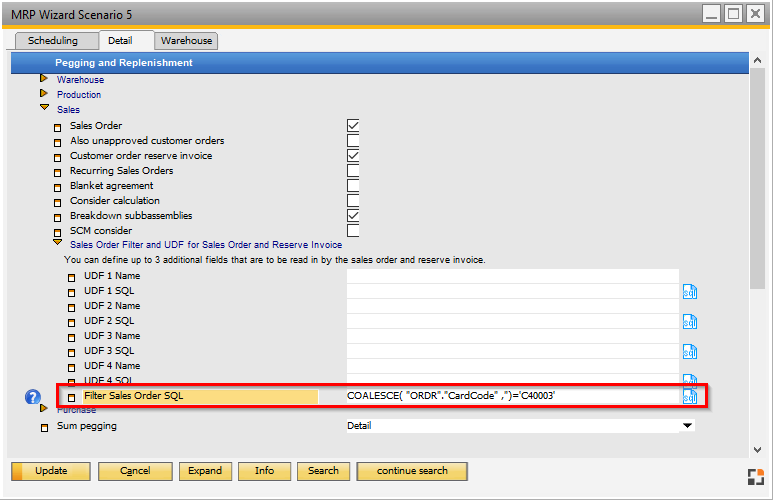
Task: Open SQL editor icon for UDF 3 SQL
Action: 689,352
